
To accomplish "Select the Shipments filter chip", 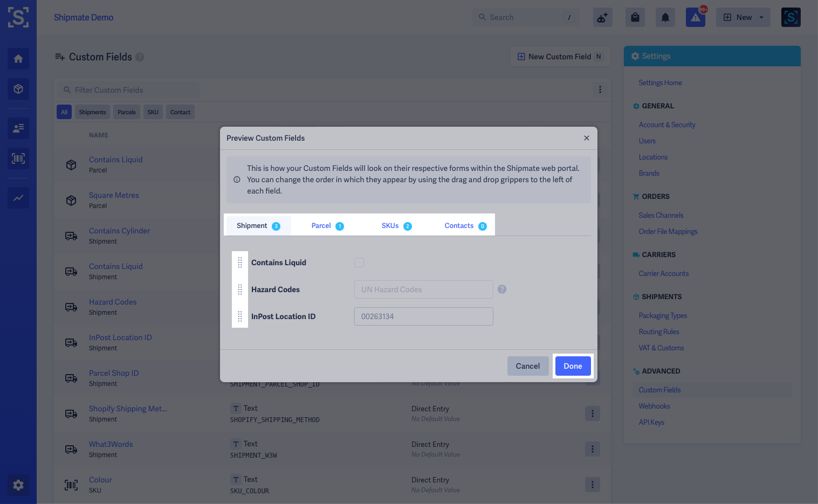I will click(92, 112).
